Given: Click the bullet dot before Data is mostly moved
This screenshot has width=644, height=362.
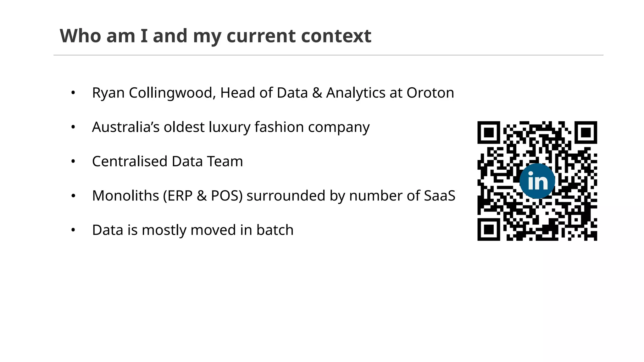Looking at the screenshot, I should click(73, 230).
